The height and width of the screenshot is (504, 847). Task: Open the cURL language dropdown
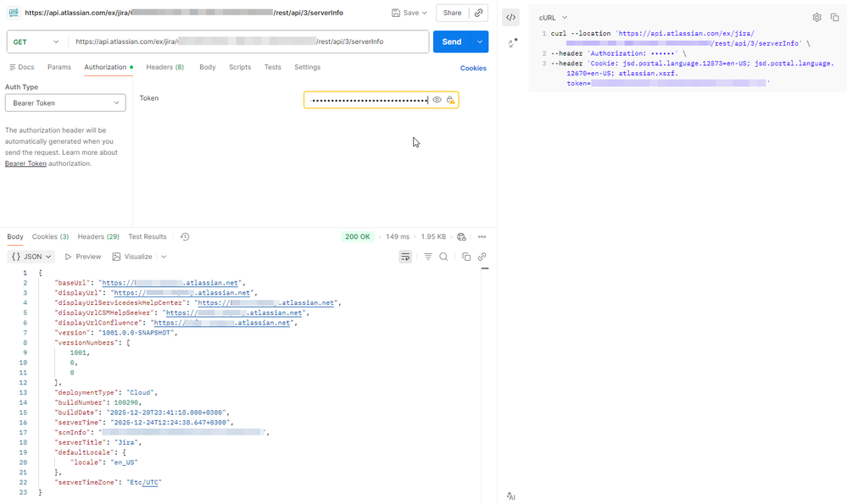coord(553,17)
